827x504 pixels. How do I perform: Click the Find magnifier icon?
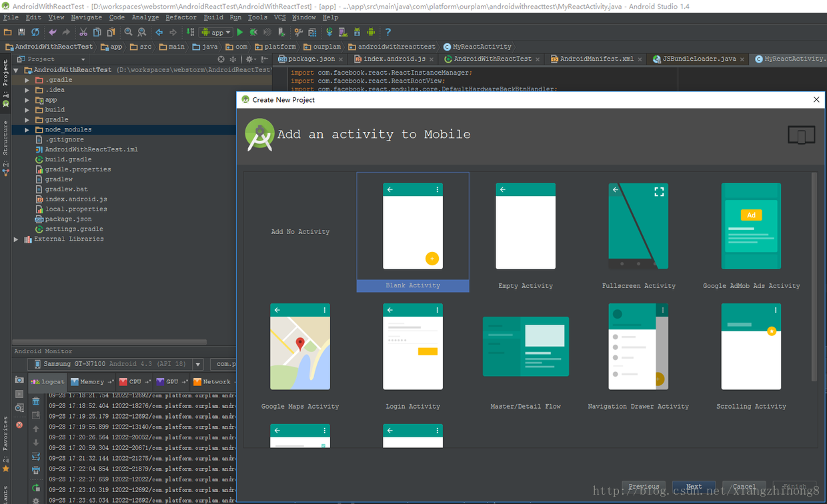tap(128, 32)
